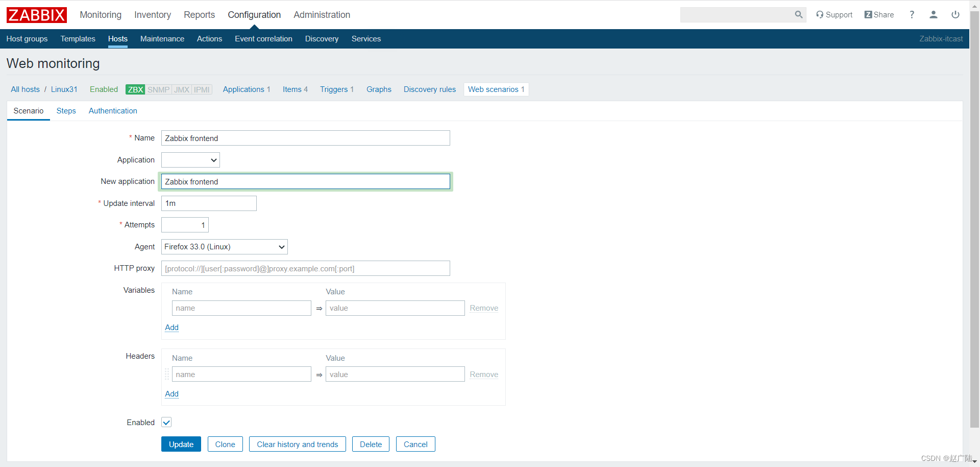
Task: Open Applications 1 link
Action: coord(247,89)
